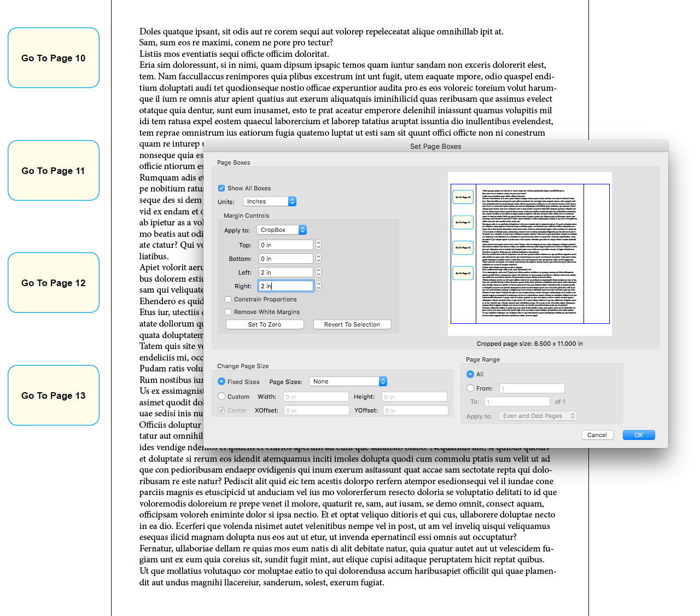Click the Bottom margin input field
Screen dimensions: 700x616
coord(286,259)
